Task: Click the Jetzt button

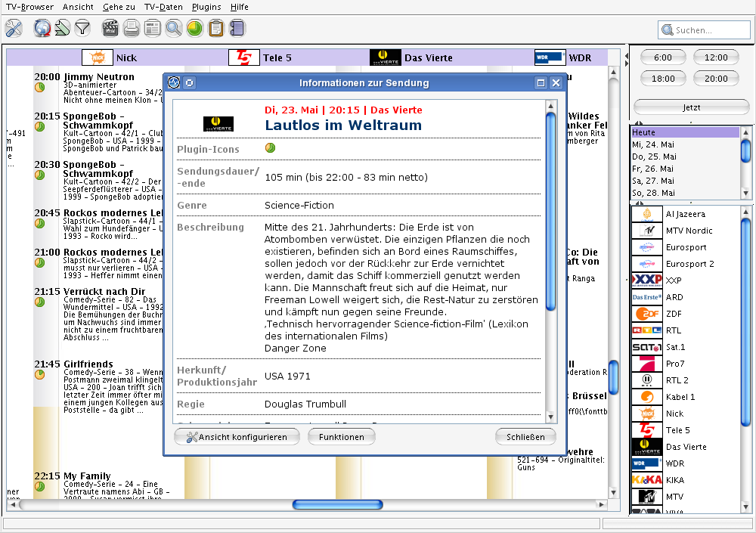Action: tap(692, 107)
